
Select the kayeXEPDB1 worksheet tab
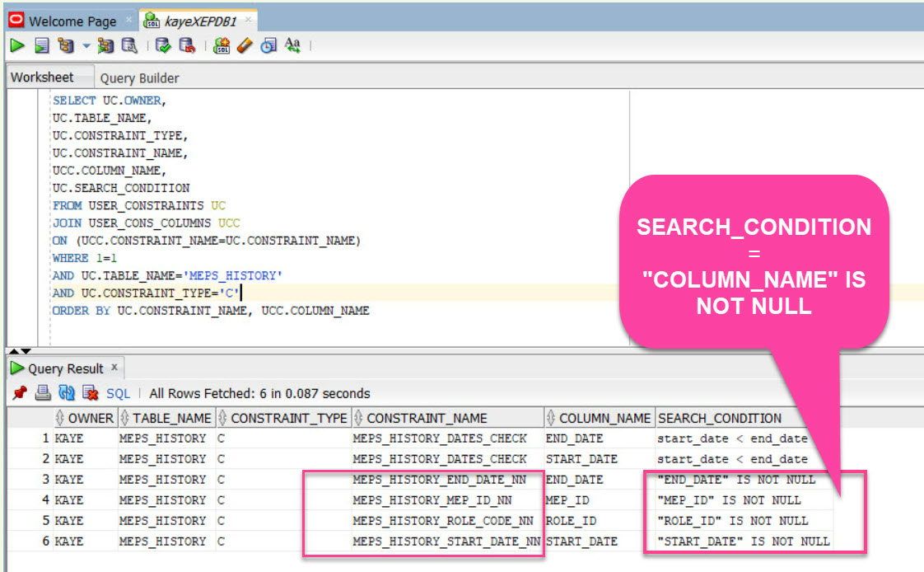click(x=200, y=21)
